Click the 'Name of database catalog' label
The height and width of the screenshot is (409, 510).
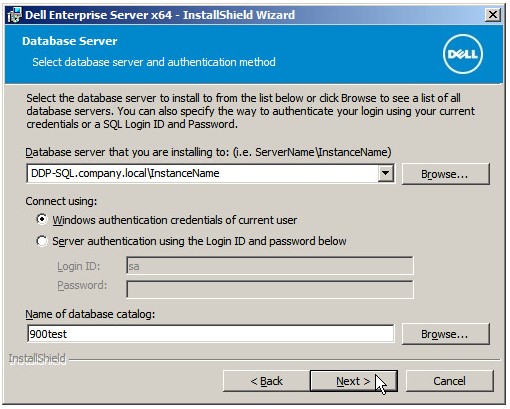(x=90, y=314)
